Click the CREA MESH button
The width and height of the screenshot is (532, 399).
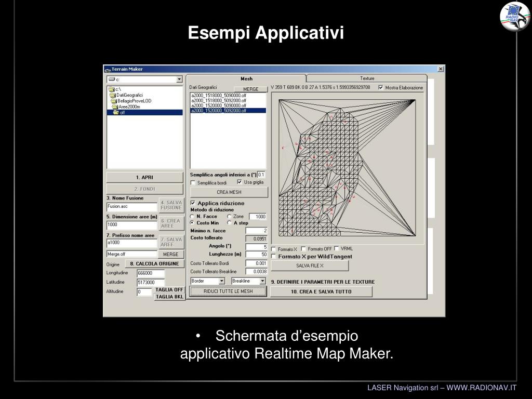(229, 192)
